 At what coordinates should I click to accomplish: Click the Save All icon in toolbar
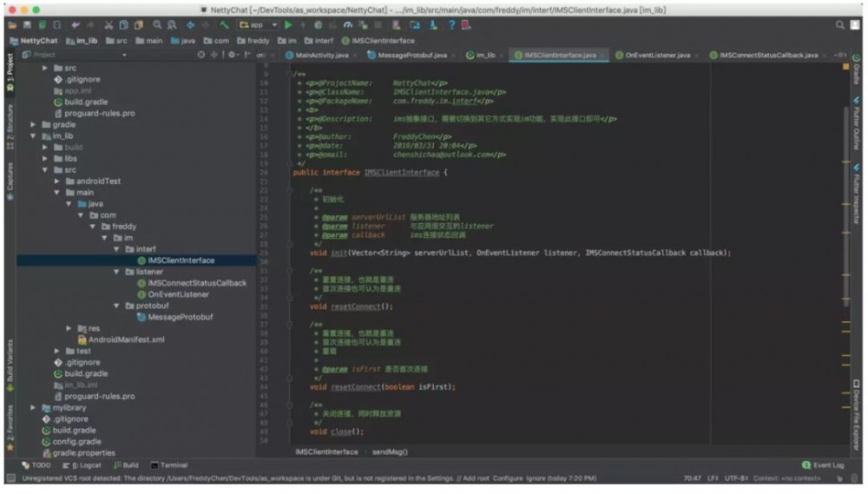click(28, 25)
